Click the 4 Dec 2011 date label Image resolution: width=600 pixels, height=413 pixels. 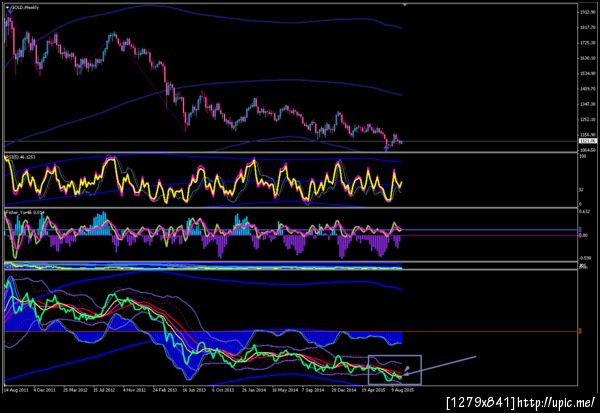click(x=44, y=390)
